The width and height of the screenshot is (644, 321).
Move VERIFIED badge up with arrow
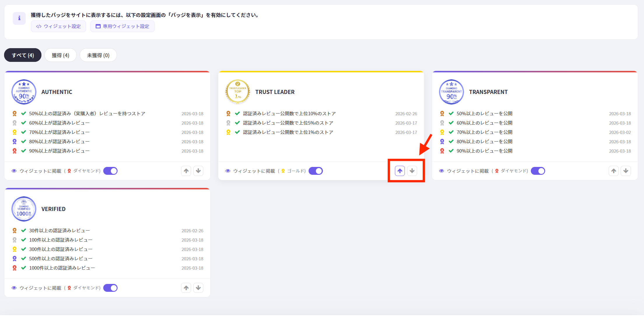coord(186,288)
